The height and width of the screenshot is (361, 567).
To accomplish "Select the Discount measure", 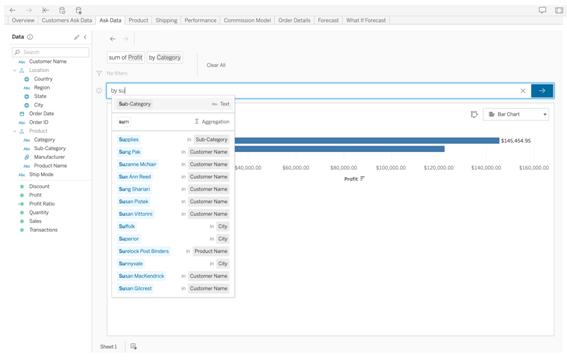I will click(39, 186).
